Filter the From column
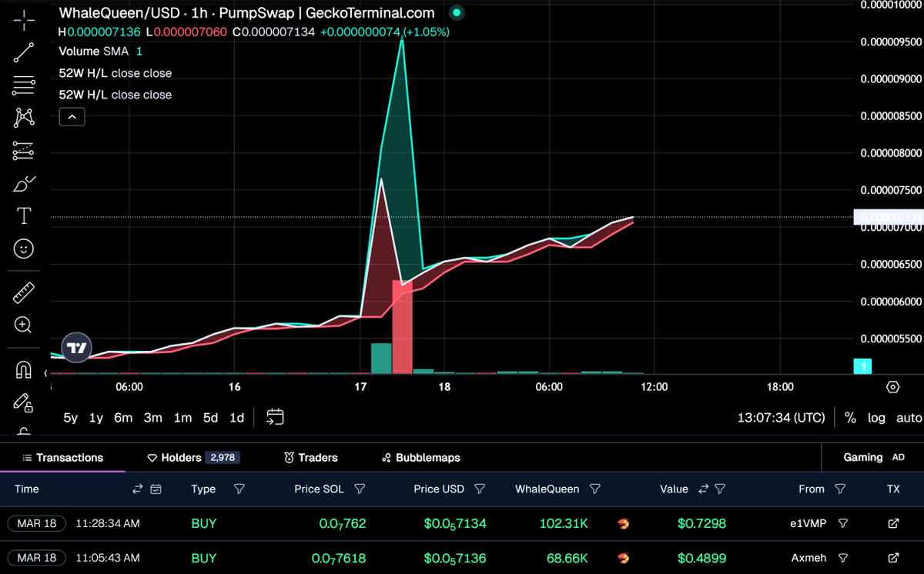 pos(840,489)
